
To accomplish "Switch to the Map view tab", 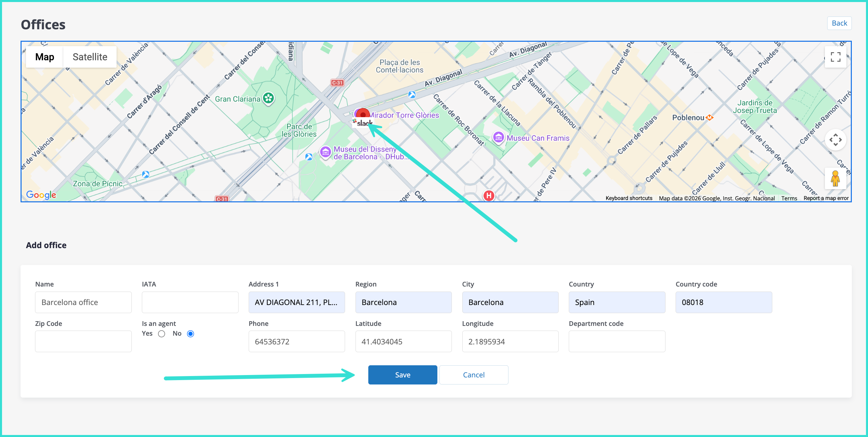I will (45, 57).
